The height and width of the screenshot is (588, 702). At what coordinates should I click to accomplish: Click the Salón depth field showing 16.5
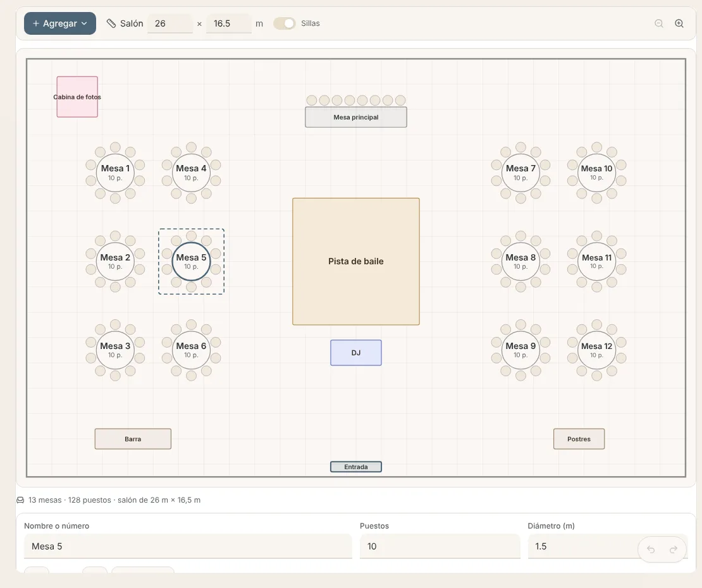pyautogui.click(x=229, y=23)
